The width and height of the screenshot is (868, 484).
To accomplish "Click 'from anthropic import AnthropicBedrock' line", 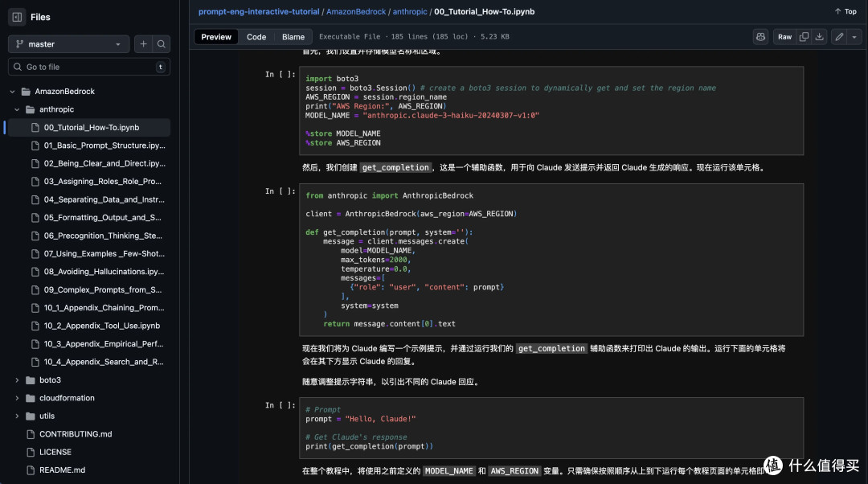I will tap(389, 196).
